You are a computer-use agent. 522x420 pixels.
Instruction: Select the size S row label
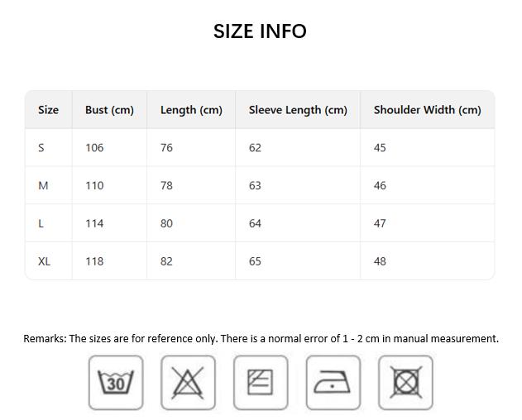(41, 148)
